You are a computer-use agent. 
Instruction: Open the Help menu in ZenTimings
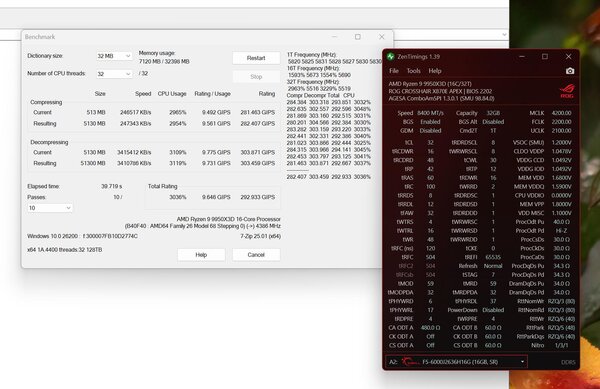[435, 71]
